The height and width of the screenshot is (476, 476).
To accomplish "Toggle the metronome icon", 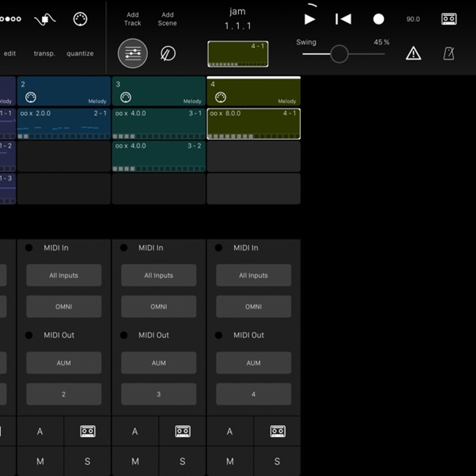I will tap(449, 53).
